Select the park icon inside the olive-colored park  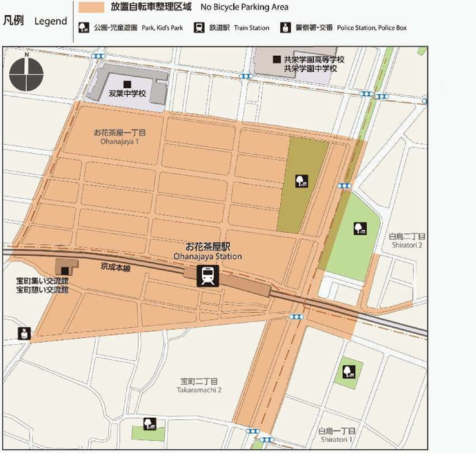point(301,181)
